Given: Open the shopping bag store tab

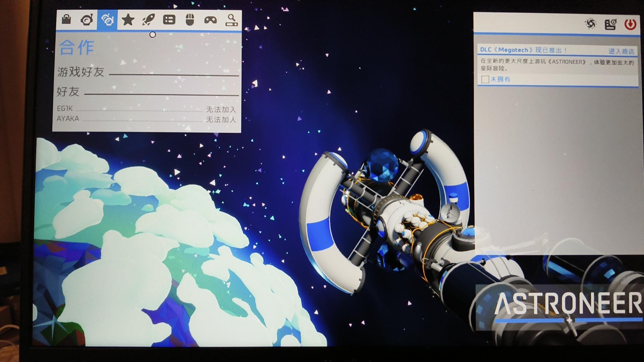Looking at the screenshot, I should [66, 19].
